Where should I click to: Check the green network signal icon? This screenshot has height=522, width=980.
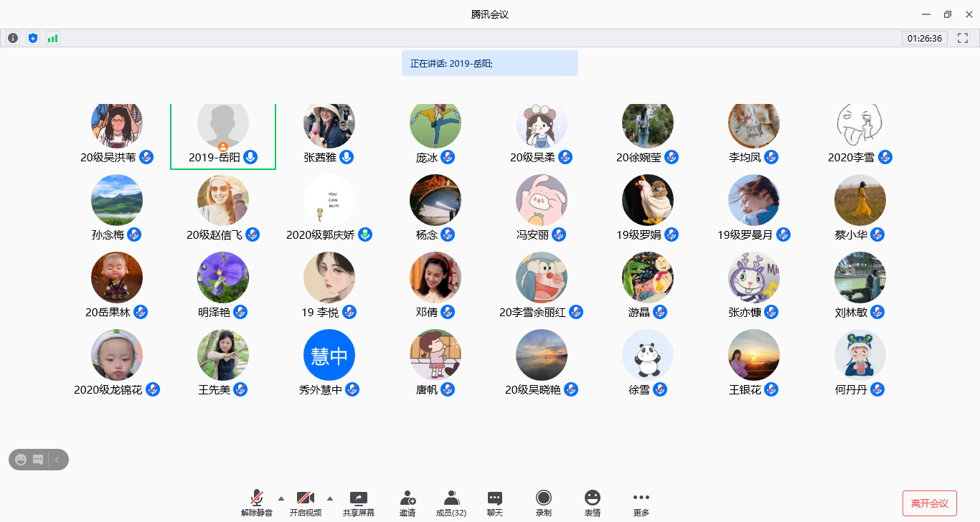pos(52,38)
